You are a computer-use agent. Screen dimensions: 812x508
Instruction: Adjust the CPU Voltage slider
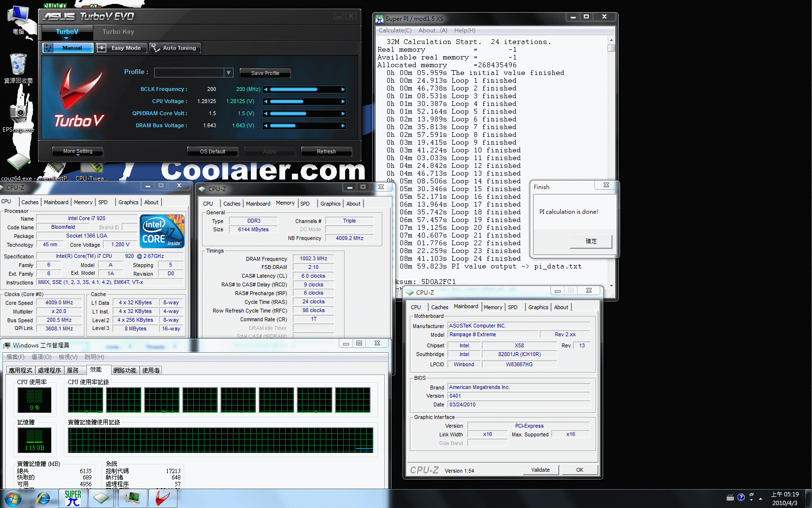pos(304,102)
